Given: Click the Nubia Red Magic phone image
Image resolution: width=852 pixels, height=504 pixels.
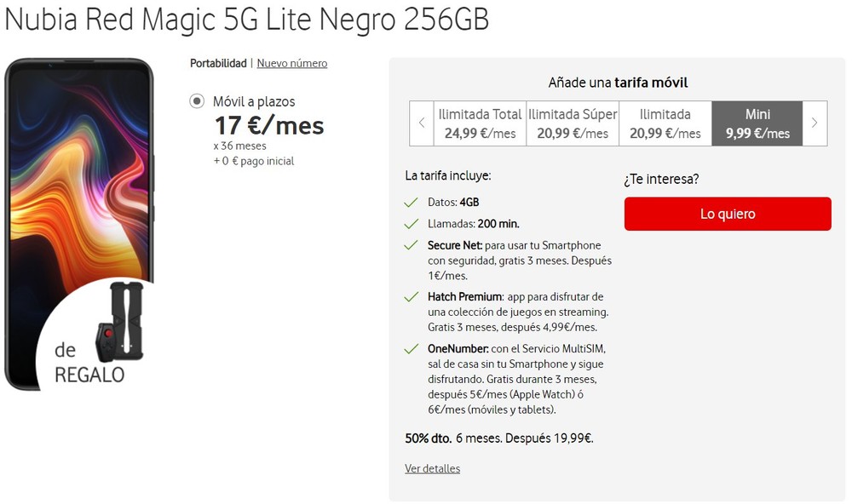Looking at the screenshot, I should (78, 170).
